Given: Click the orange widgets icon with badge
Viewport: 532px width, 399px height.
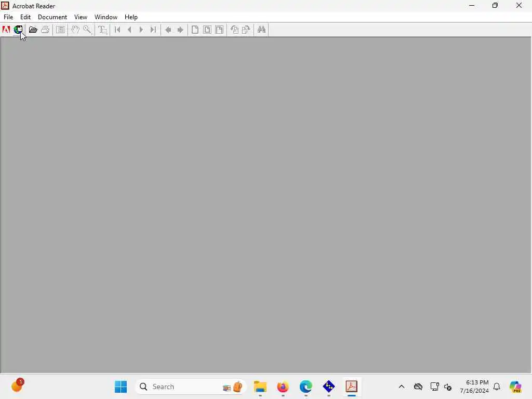Looking at the screenshot, I should 17,385.
